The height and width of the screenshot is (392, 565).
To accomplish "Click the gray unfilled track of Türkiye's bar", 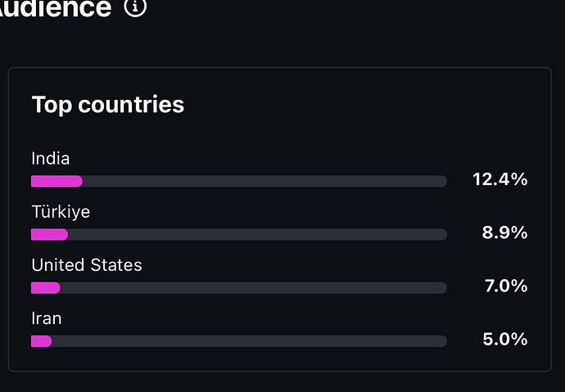I will click(255, 235).
